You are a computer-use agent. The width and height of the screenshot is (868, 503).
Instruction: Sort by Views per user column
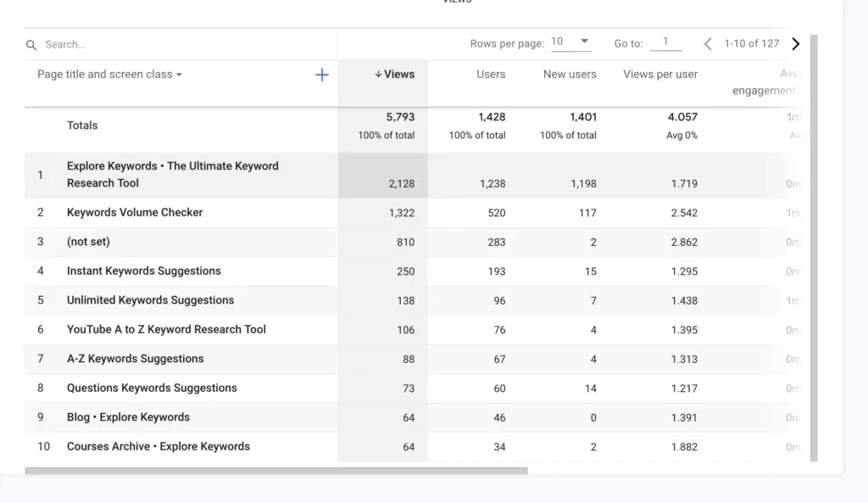pos(659,75)
